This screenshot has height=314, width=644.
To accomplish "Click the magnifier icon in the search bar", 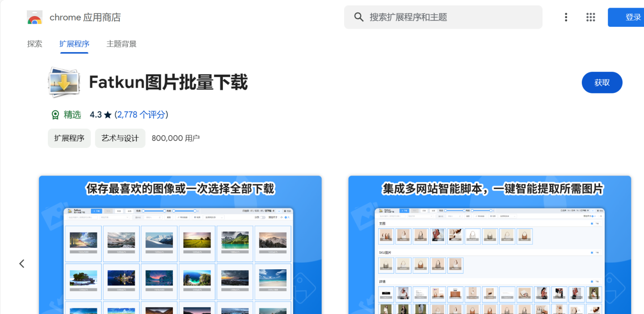I will coord(358,17).
